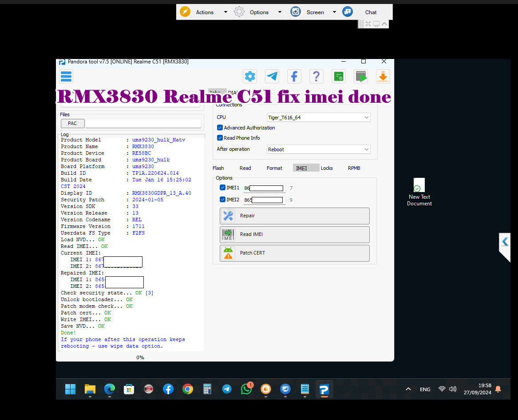Click the green log receipt icon
The height and width of the screenshot is (420, 518).
coord(339,76)
